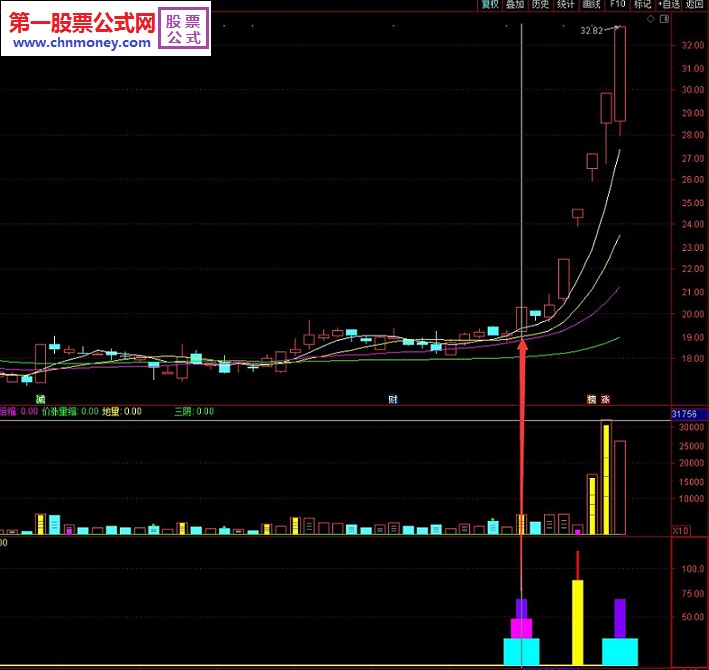The image size is (709, 670).
Task: Click the 10000 volume axis label
Action: click(x=692, y=499)
